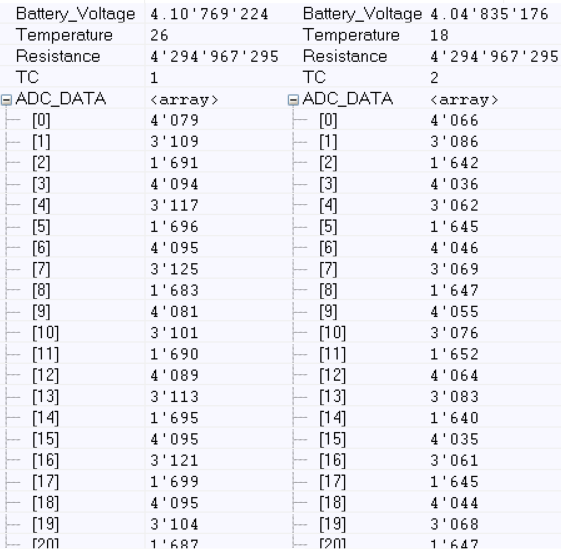Viewport: 561px width, 549px height.
Task: Select left ADC value 1'699
Action: [x=174, y=482]
